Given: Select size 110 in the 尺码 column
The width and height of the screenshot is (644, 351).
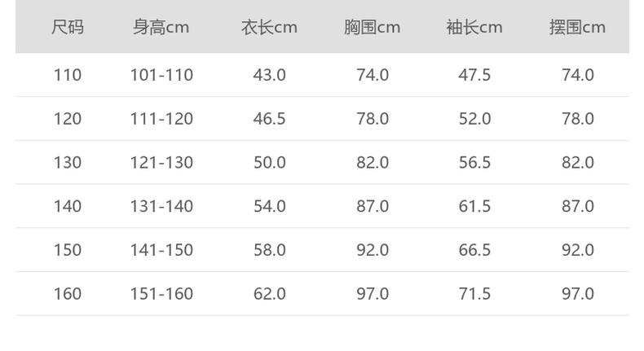Looking at the screenshot, I should [x=68, y=75].
